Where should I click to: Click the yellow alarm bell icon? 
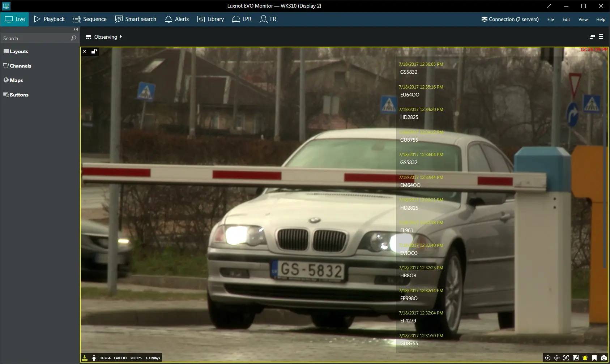pyautogui.click(x=585, y=358)
